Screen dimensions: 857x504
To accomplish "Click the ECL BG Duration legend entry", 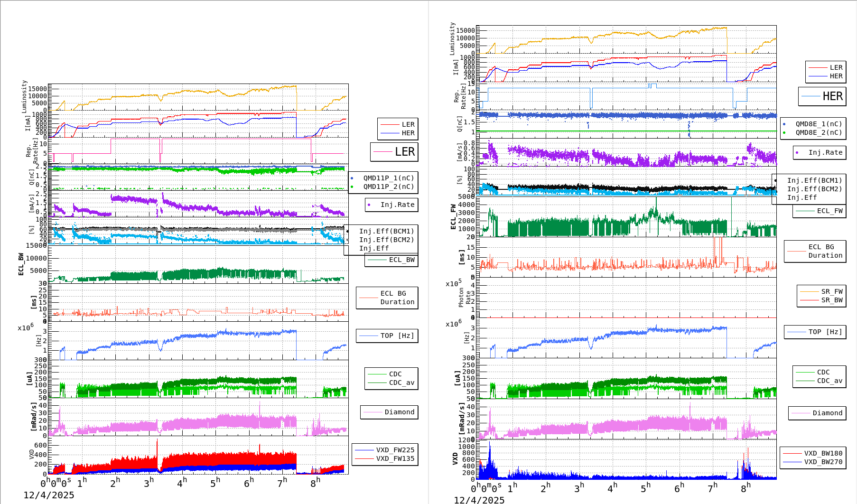I will pyautogui.click(x=387, y=298).
